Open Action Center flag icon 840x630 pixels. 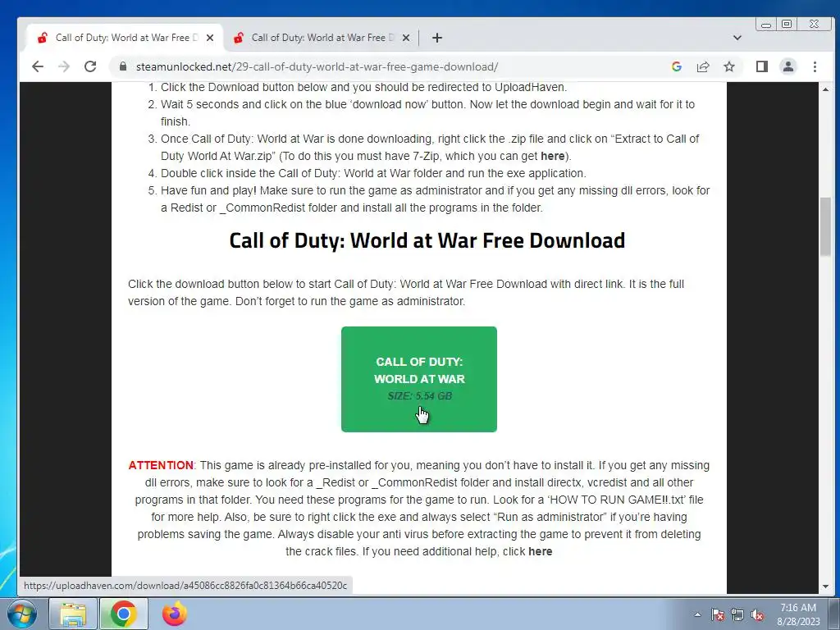(717, 614)
